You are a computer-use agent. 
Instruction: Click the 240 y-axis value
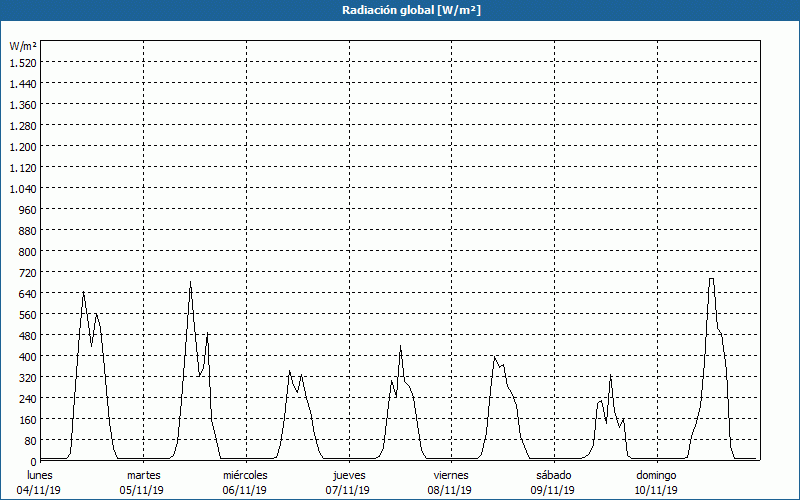(29, 398)
